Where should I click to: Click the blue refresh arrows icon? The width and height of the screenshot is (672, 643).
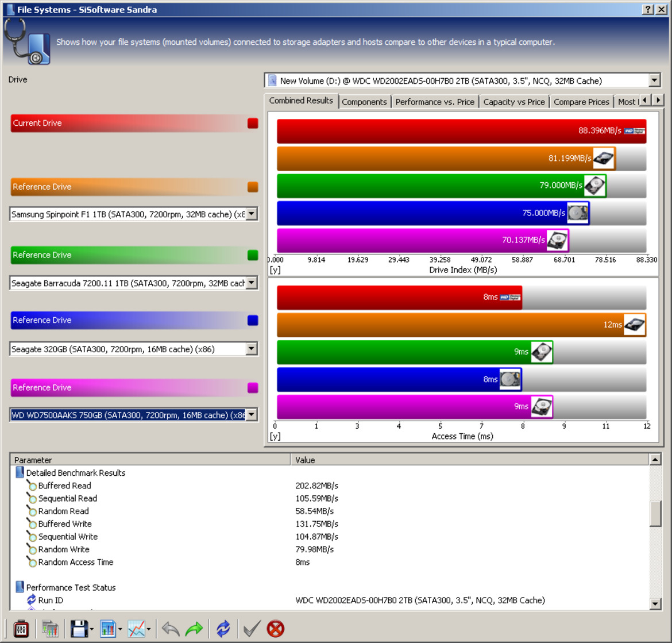pos(223,629)
